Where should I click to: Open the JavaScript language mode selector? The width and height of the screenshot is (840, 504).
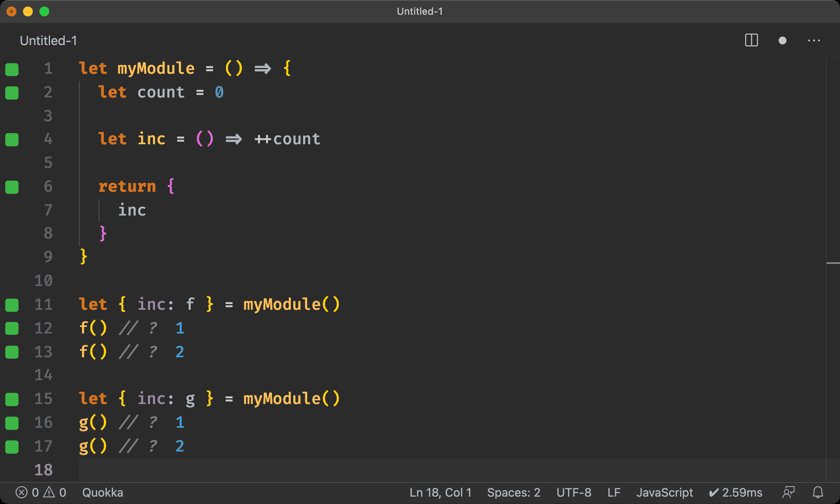tap(664, 492)
